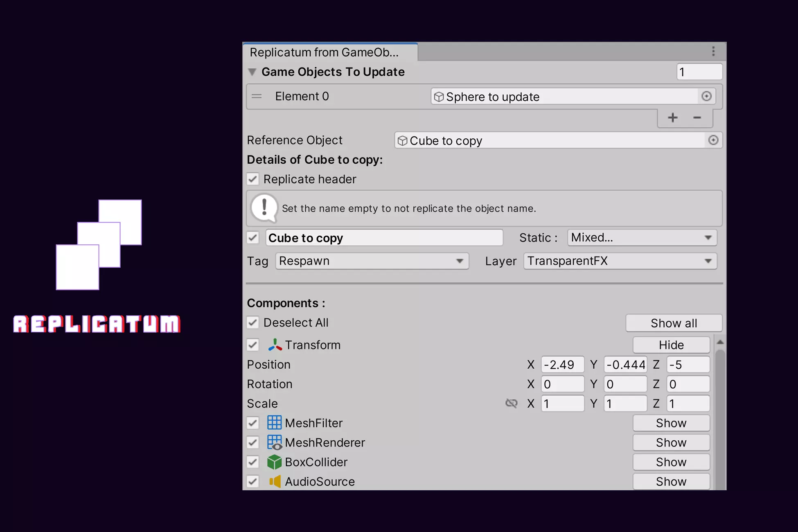Open the Tag Respawn dropdown
The width and height of the screenshot is (798, 532).
coord(372,261)
